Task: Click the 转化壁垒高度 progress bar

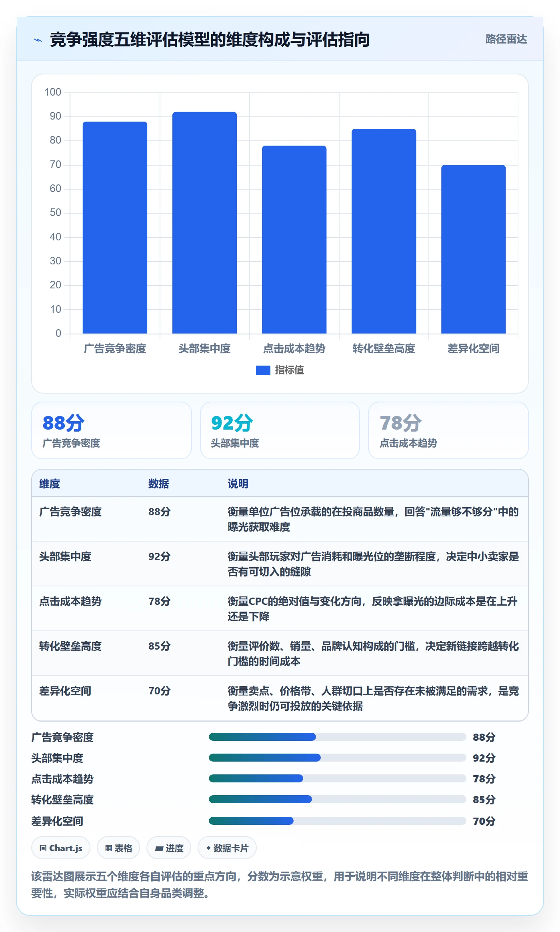Action: point(338,799)
